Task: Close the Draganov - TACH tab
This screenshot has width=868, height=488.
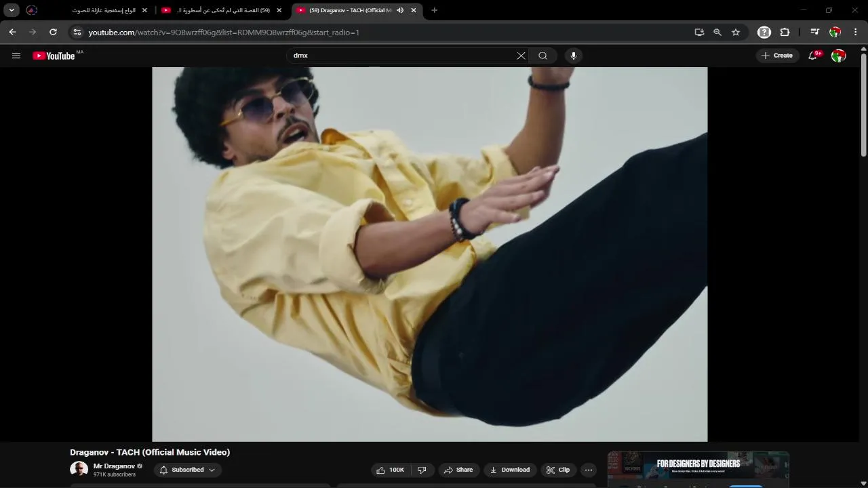Action: [414, 10]
